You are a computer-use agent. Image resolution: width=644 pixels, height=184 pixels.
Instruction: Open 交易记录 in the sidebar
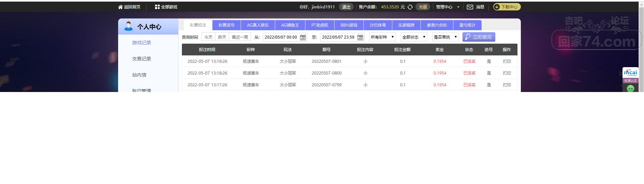click(142, 59)
